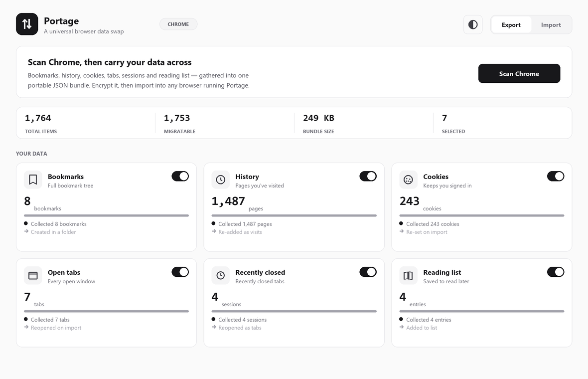Click 'Scan Chrome, then carry your data across' heading
This screenshot has width=588, height=379.
point(110,62)
